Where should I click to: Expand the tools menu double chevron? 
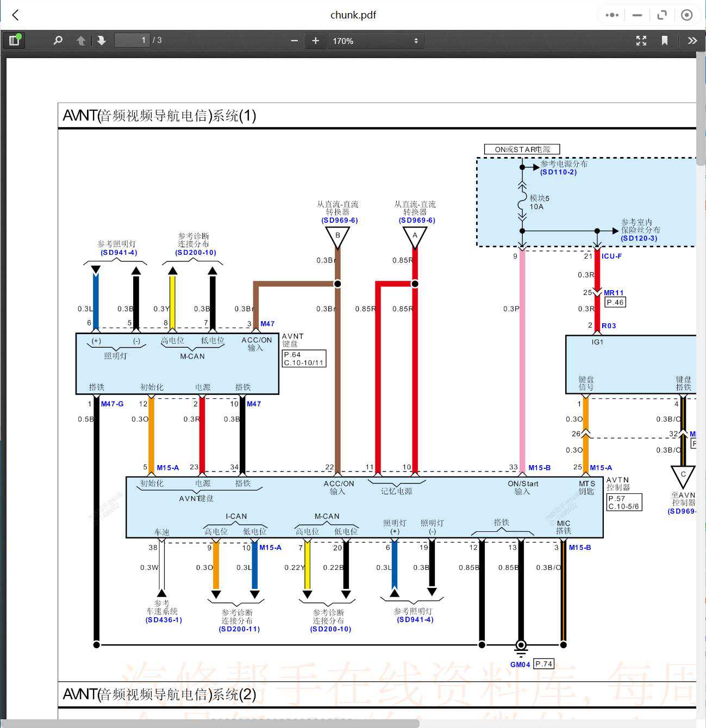tap(692, 40)
